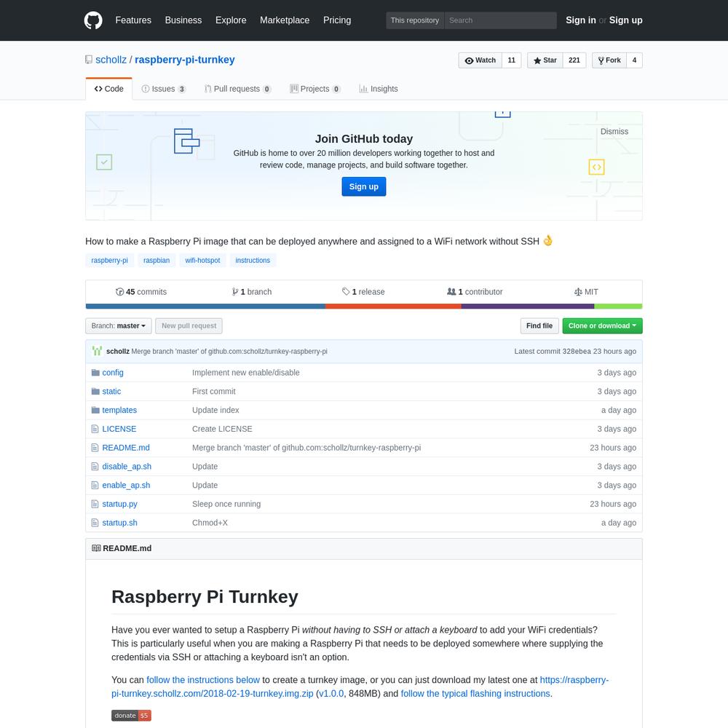Image resolution: width=728 pixels, height=728 pixels.
Task: Watch this repository
Action: click(480, 60)
